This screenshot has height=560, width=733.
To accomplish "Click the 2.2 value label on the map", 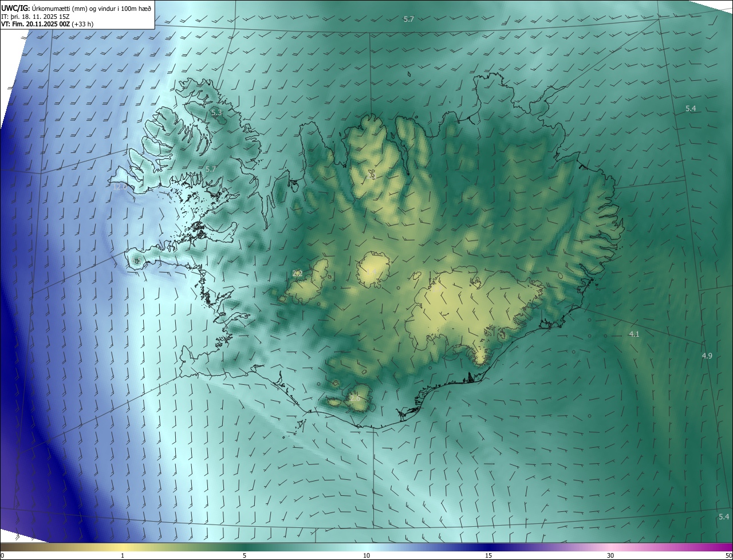I will point(297,273).
